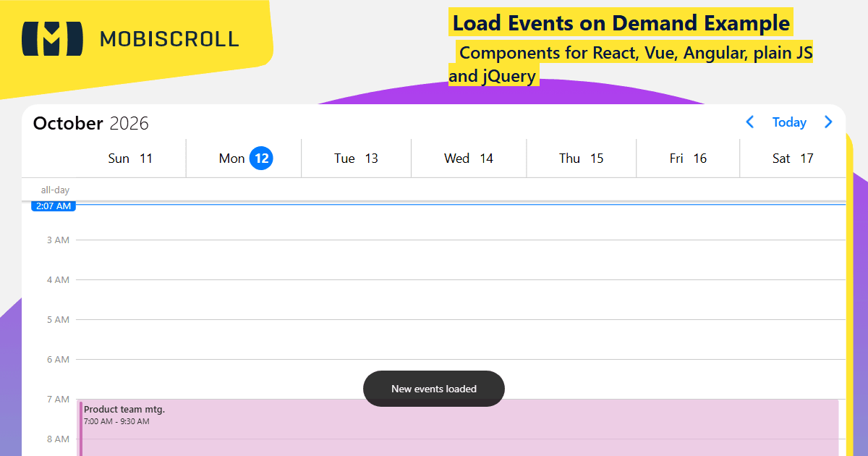This screenshot has height=456, width=868.
Task: Click the 8 AM time label
Action: point(58,439)
